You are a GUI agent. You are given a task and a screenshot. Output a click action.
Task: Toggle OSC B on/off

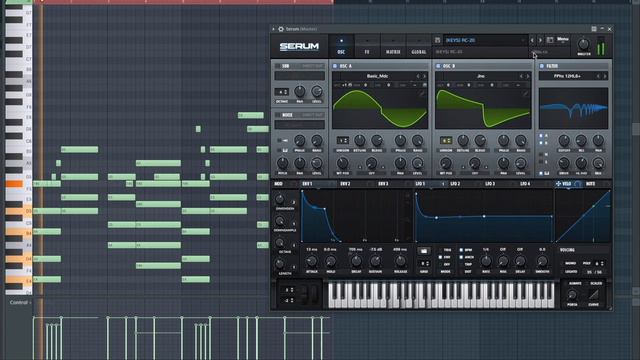[438, 66]
